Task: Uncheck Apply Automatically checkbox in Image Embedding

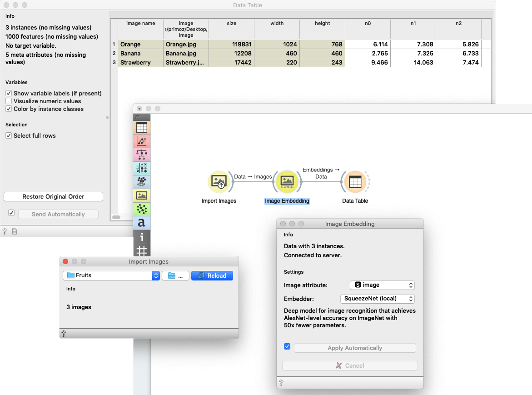Action: click(x=287, y=347)
